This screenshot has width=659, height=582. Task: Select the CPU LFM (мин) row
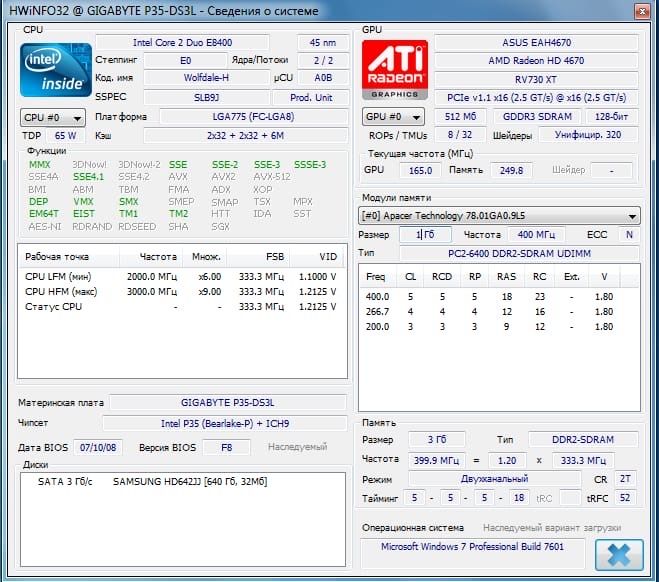tap(182, 277)
